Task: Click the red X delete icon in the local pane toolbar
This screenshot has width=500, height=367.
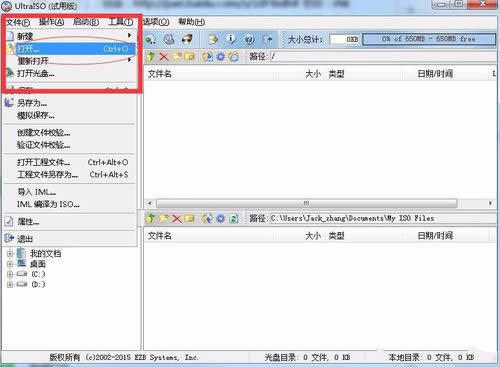Action: [x=177, y=219]
